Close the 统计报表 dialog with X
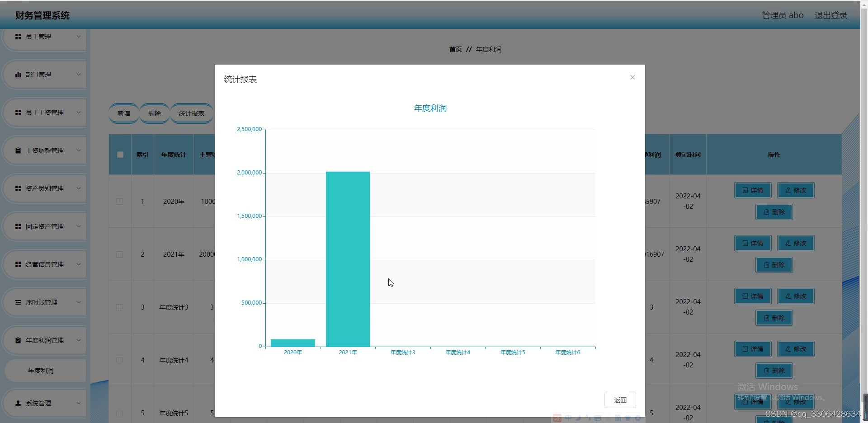Viewport: 868px width, 423px height. click(632, 77)
